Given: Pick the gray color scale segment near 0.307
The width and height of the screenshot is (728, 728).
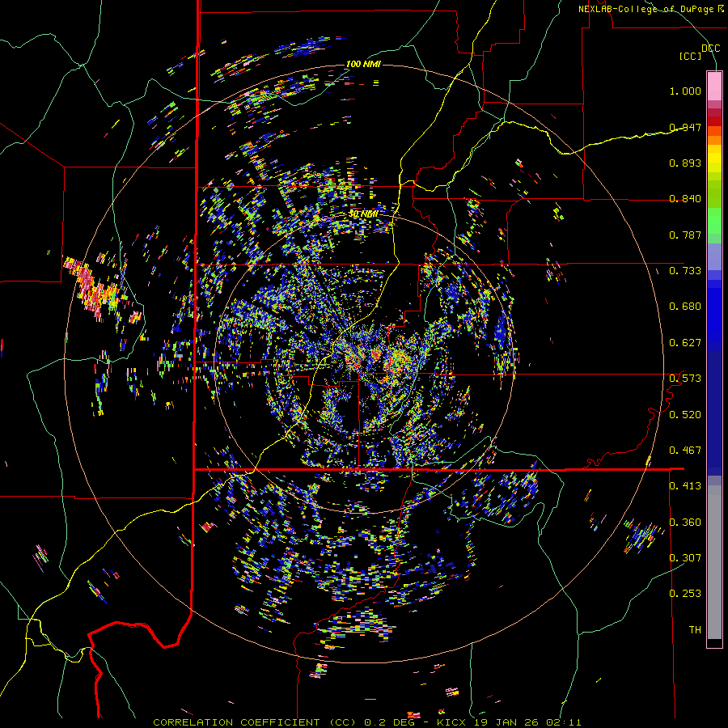Looking at the screenshot, I should 714,562.
